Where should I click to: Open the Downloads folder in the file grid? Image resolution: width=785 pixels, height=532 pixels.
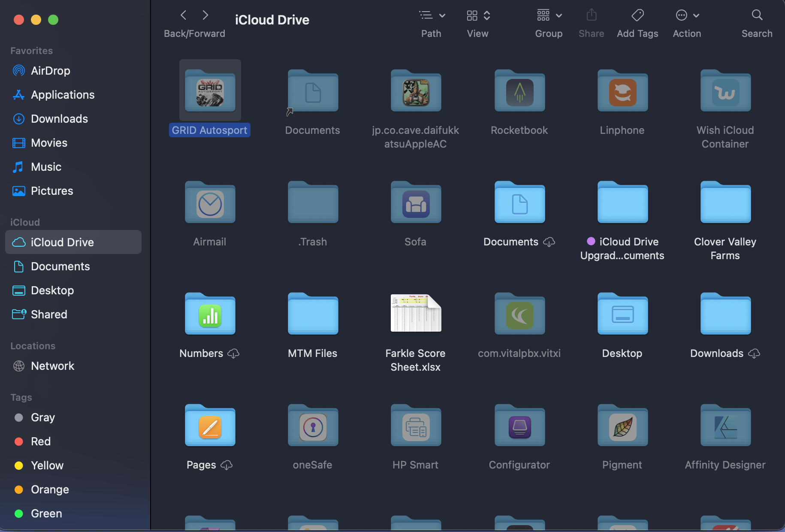point(725,314)
